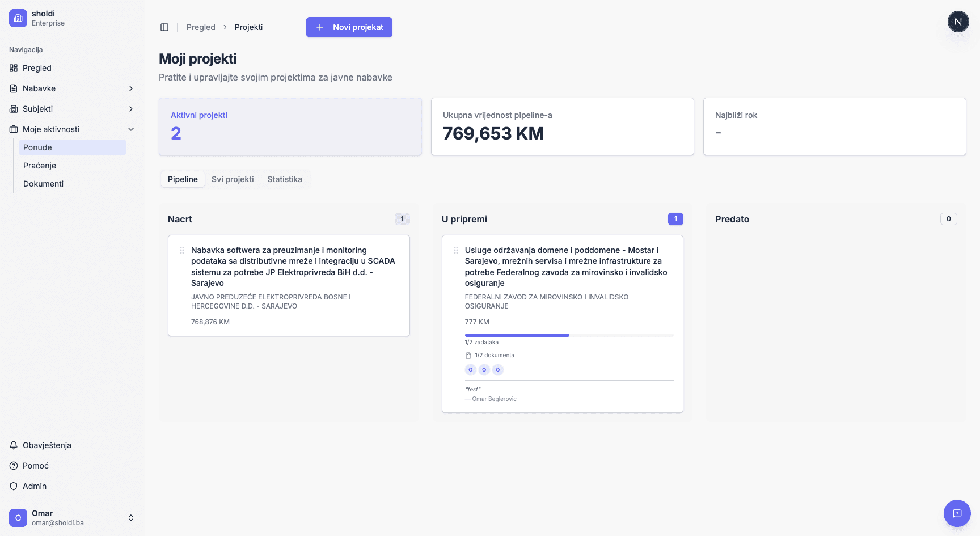
Task: Open the account switcher next to Omar
Action: (131, 517)
